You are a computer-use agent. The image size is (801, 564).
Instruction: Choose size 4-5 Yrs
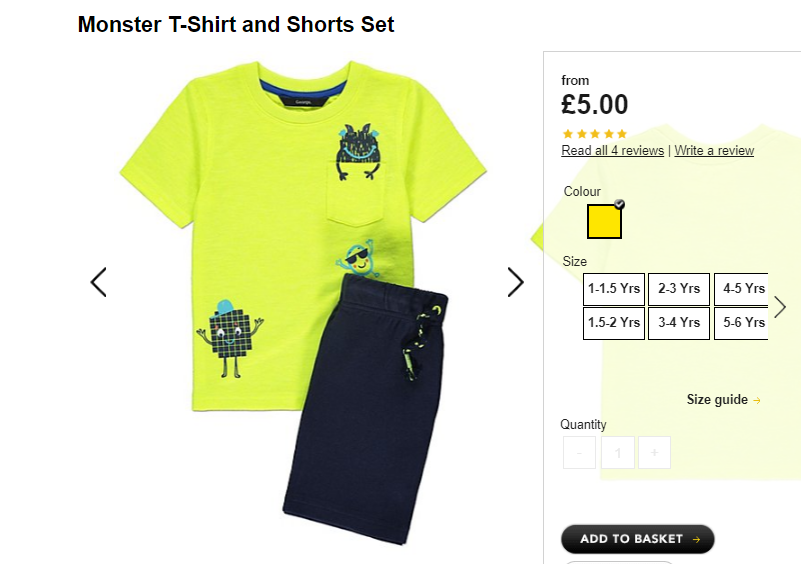(x=741, y=289)
